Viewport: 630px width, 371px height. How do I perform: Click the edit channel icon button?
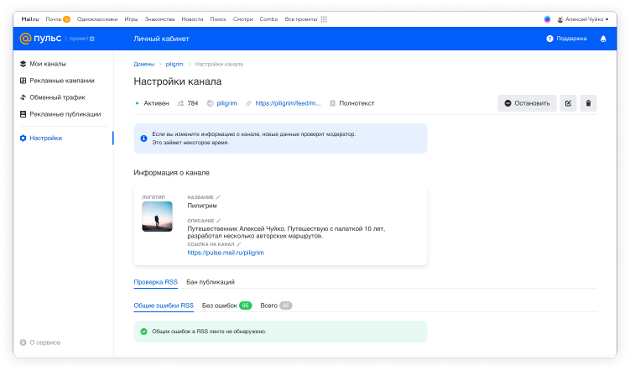pos(568,103)
